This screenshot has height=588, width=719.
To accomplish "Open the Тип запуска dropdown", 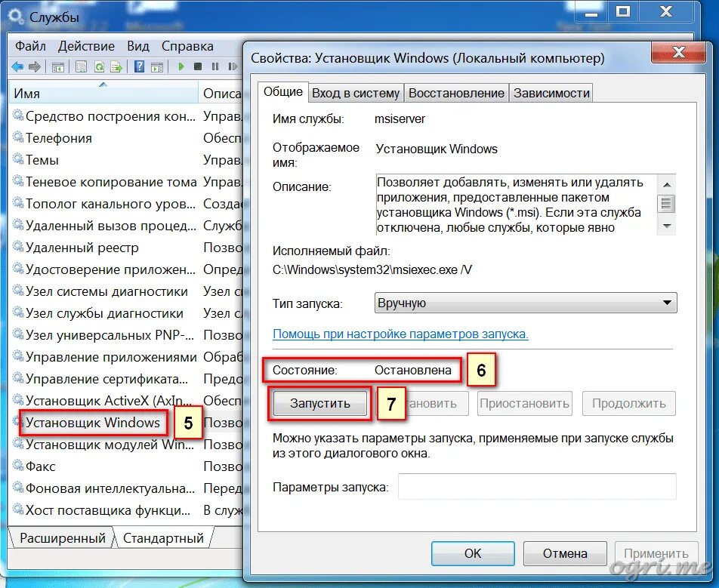I will click(526, 303).
